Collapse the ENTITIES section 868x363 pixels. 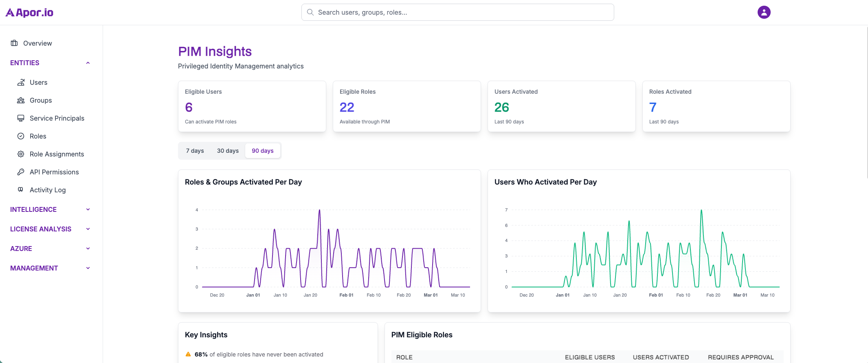[x=88, y=63]
